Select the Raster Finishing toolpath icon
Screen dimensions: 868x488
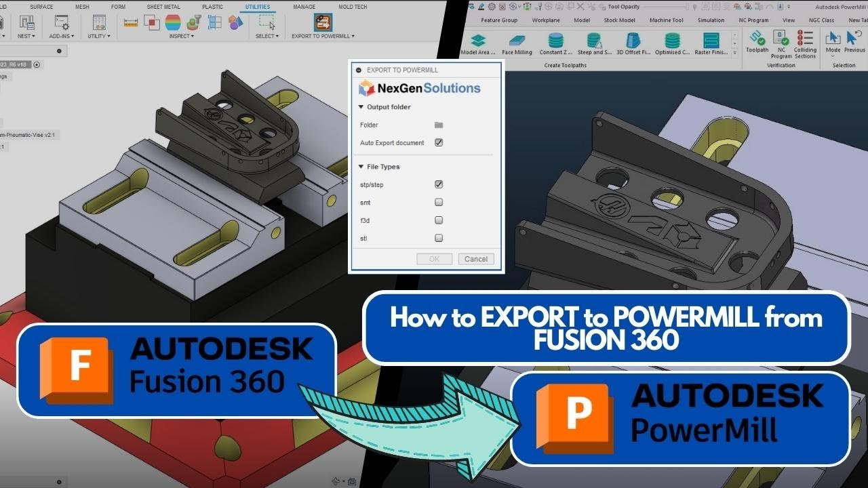point(711,40)
